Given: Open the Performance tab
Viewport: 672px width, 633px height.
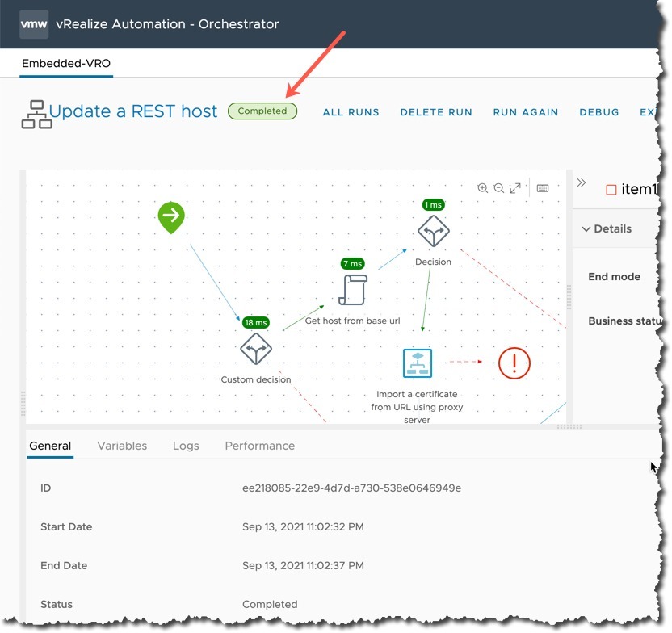Looking at the screenshot, I should 260,446.
